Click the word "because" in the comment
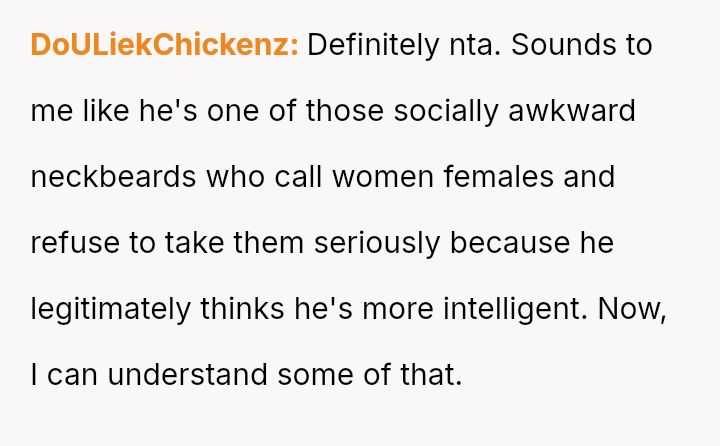 [507, 243]
